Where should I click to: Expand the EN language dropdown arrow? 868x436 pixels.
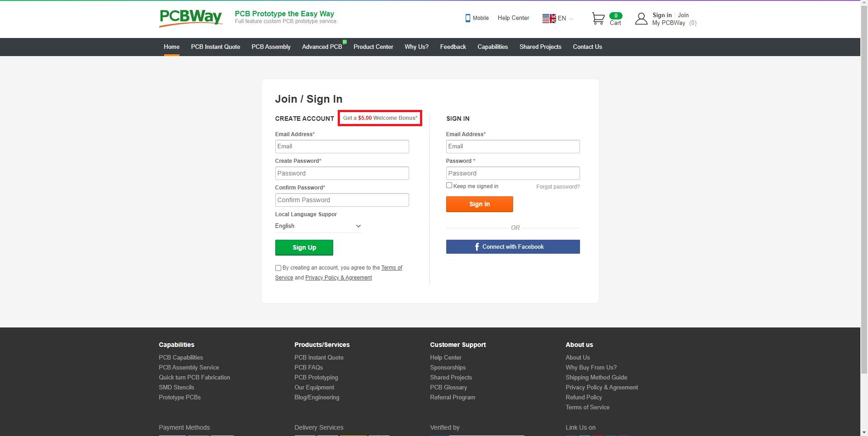pyautogui.click(x=571, y=19)
